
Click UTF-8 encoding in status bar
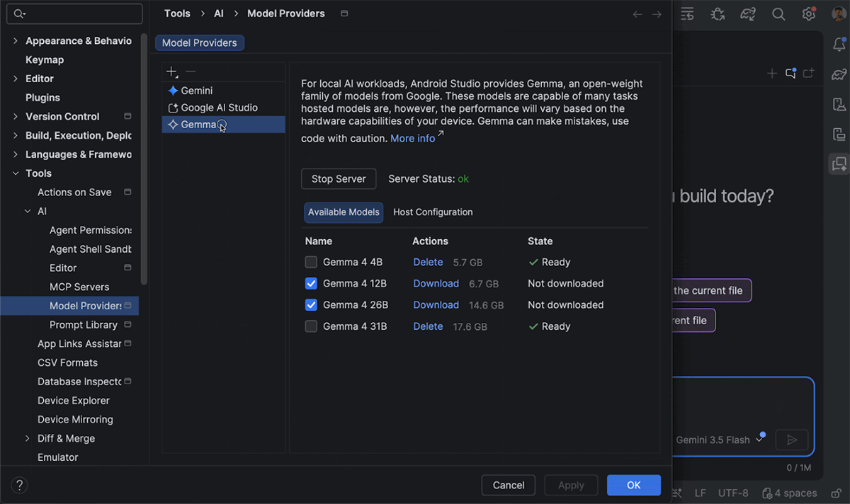(x=733, y=493)
